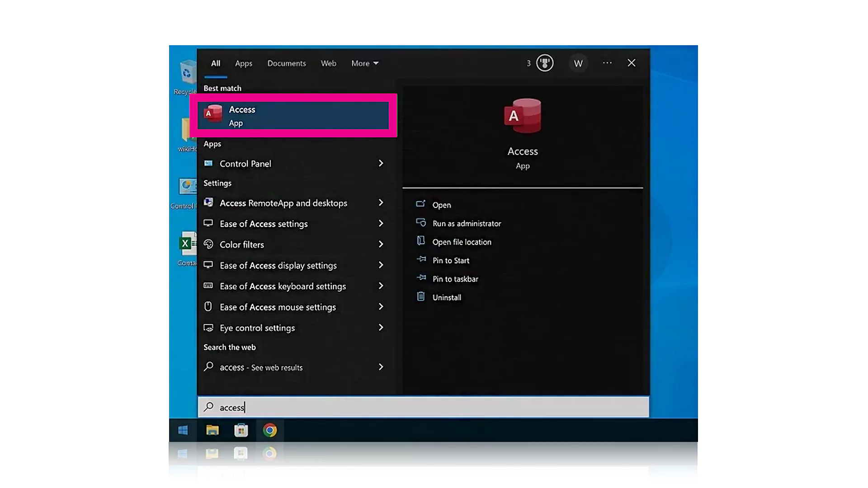Image resolution: width=868 pixels, height=488 pixels.
Task: Expand the Access RemoteApp and desktops arrow
Action: pyautogui.click(x=381, y=202)
